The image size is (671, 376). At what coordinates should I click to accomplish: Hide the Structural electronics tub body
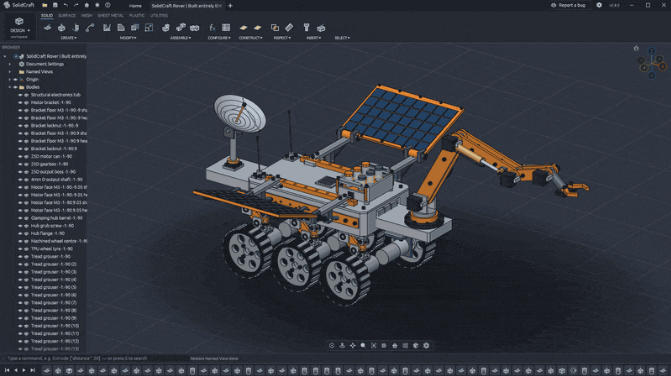click(x=20, y=95)
